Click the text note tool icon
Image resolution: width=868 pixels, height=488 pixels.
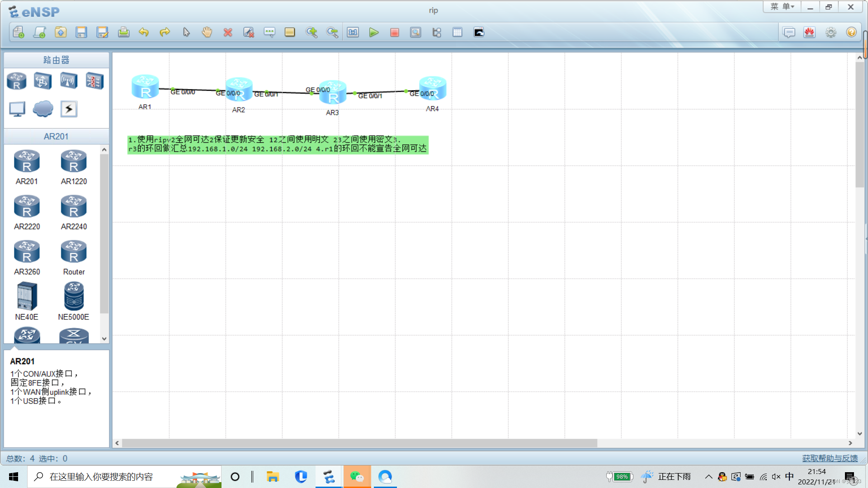click(269, 33)
